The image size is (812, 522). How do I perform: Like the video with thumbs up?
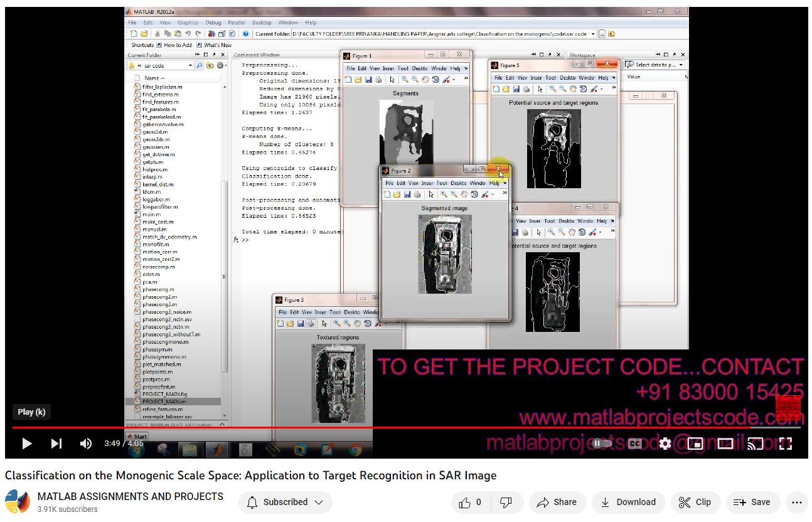(470, 502)
